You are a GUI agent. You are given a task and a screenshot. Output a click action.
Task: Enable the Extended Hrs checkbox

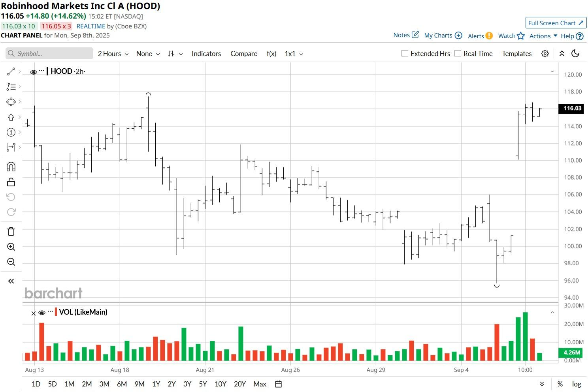[x=405, y=53]
